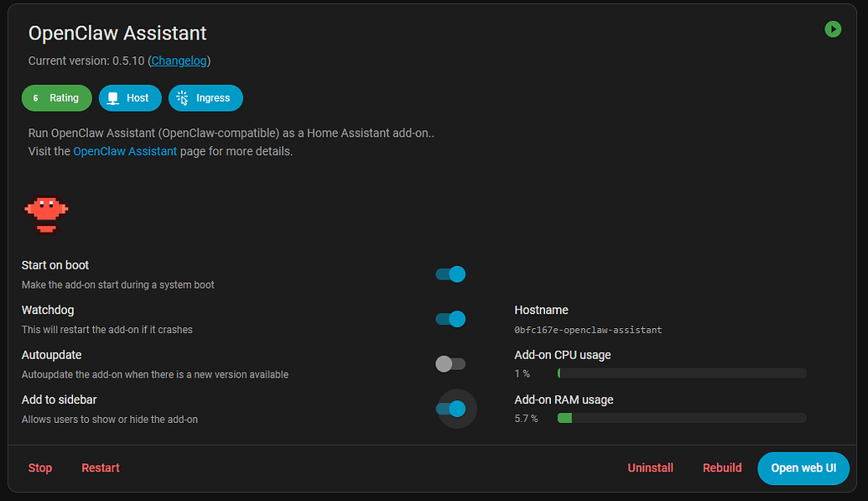The width and height of the screenshot is (868, 501).
Task: Click the 'Add-on CPU usage' label
Action: (563, 355)
